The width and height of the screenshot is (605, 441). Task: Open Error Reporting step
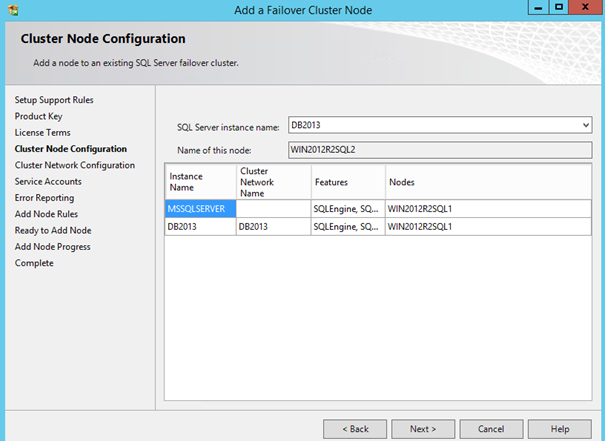click(x=46, y=198)
